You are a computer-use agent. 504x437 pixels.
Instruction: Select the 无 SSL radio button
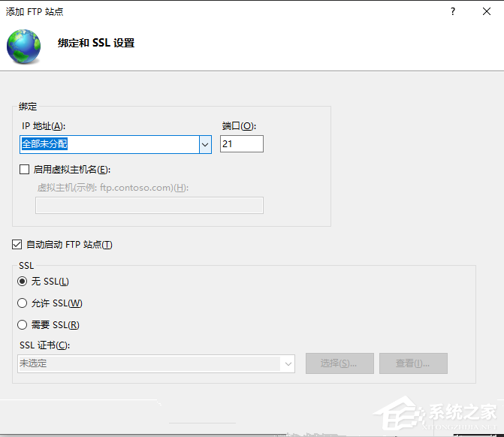point(23,282)
